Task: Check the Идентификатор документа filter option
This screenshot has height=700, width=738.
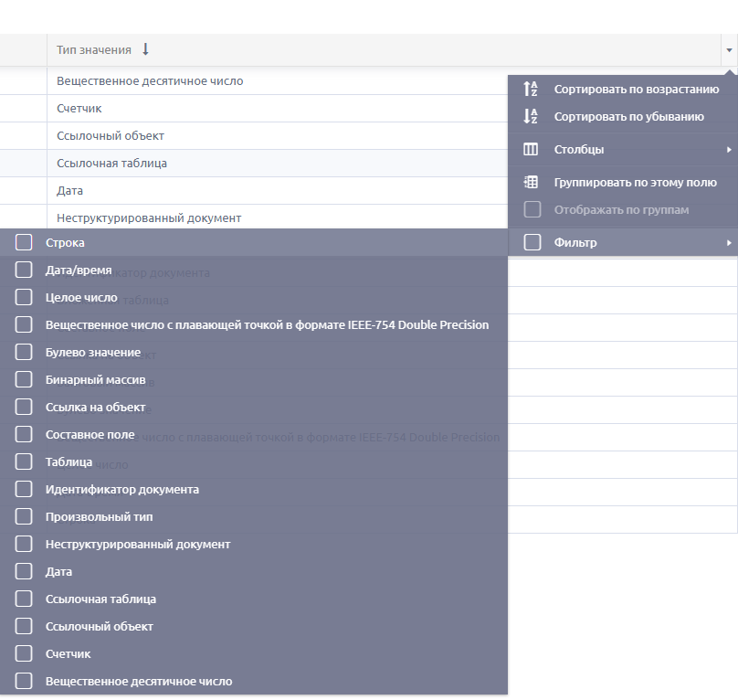Action: [24, 489]
